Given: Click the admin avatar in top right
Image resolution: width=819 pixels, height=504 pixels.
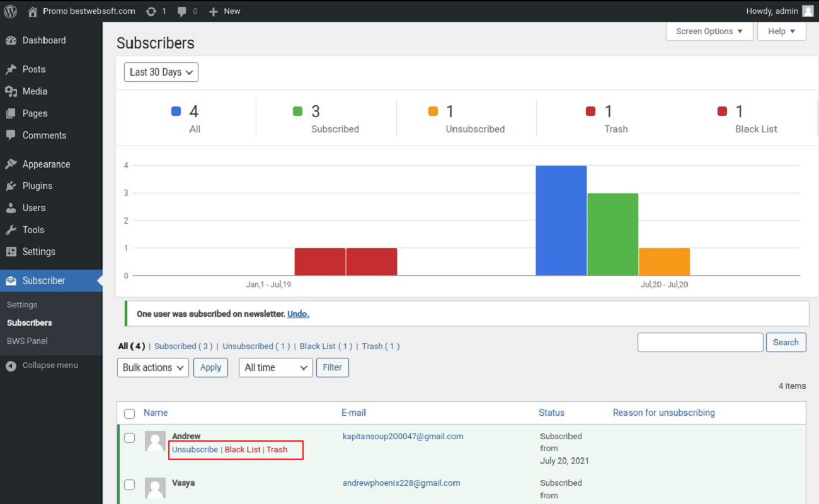Looking at the screenshot, I should pyautogui.click(x=808, y=11).
